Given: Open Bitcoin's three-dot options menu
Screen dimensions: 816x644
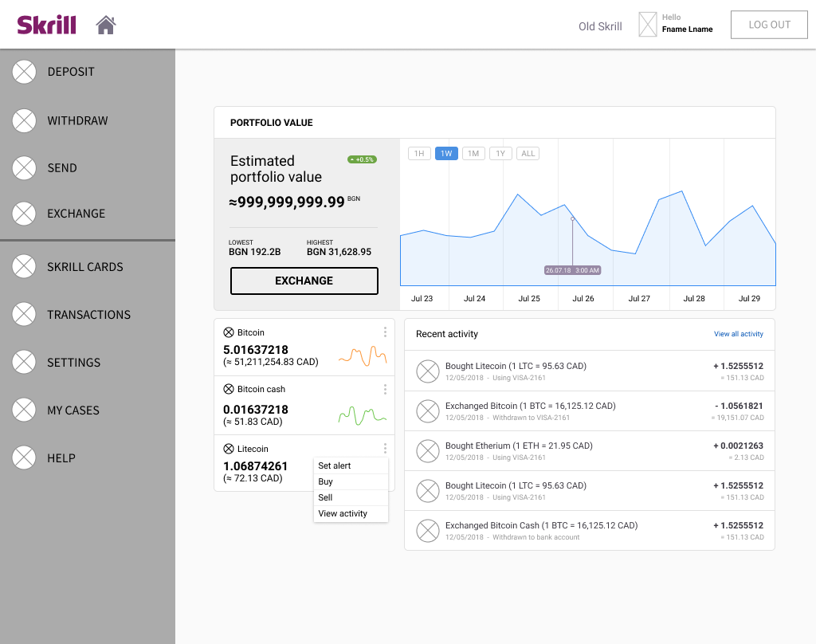Looking at the screenshot, I should tap(385, 332).
